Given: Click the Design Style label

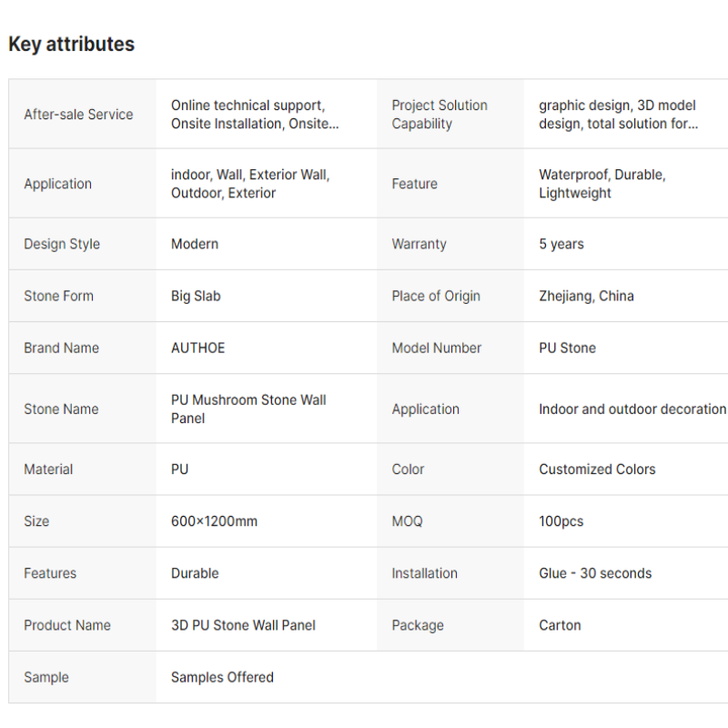Looking at the screenshot, I should 62,244.
